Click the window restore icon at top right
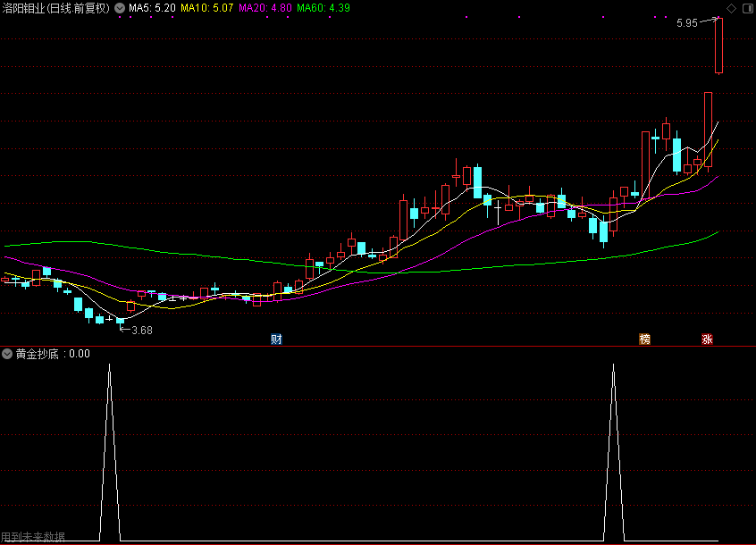Screen dimensions: 756x545 (x=748, y=8)
